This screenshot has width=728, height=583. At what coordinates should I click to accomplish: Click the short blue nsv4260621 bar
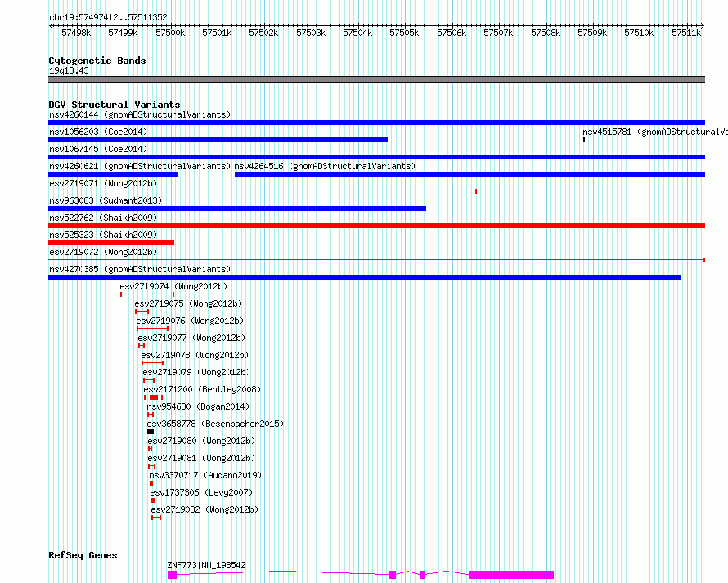(113, 174)
